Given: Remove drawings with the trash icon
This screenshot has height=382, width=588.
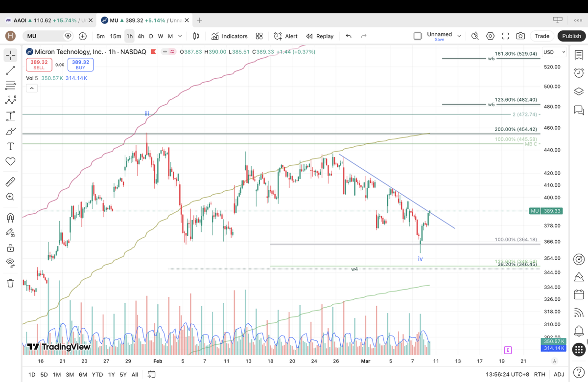Looking at the screenshot, I should click(x=10, y=283).
